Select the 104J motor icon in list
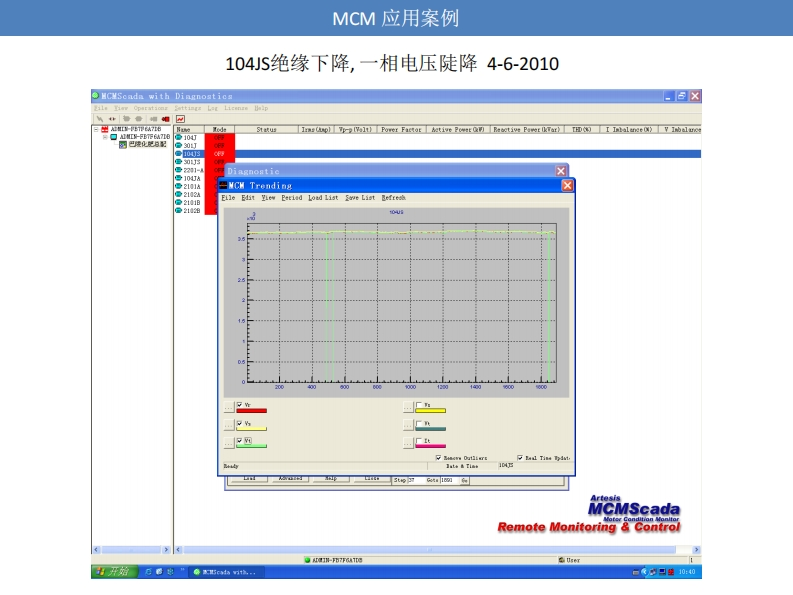793x595 pixels. tap(179, 137)
